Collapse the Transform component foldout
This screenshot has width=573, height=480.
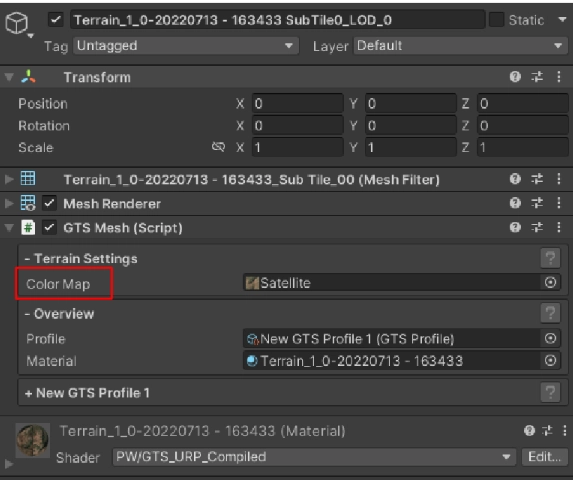[x=9, y=77]
